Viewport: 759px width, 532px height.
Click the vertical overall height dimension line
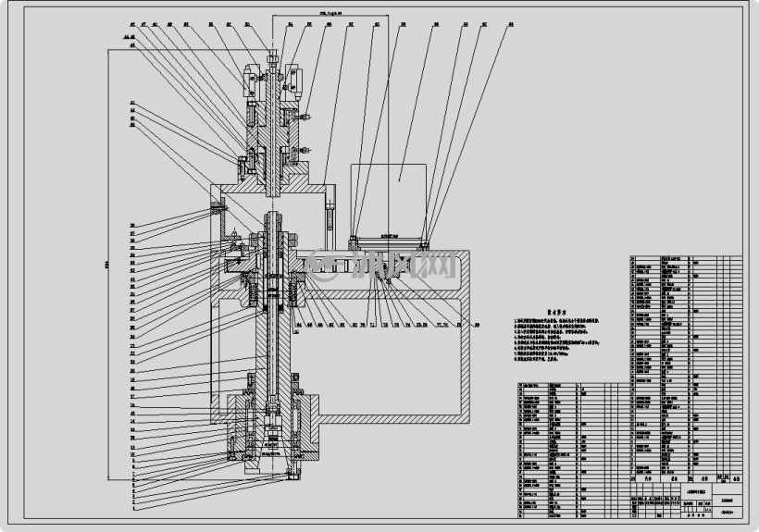tap(107, 264)
